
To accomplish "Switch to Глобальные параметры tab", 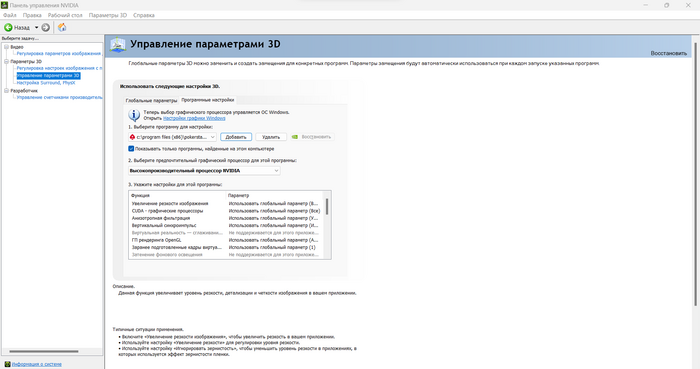I will point(151,100).
